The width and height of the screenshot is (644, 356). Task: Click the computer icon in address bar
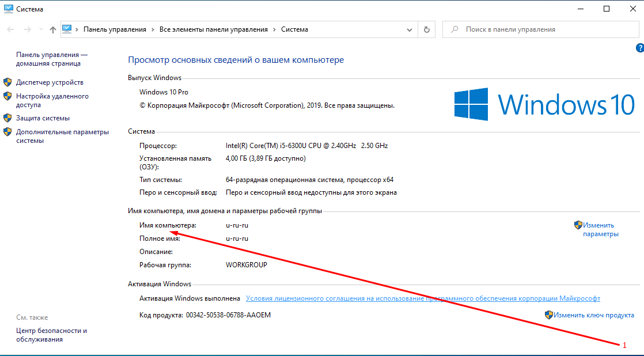[x=67, y=29]
